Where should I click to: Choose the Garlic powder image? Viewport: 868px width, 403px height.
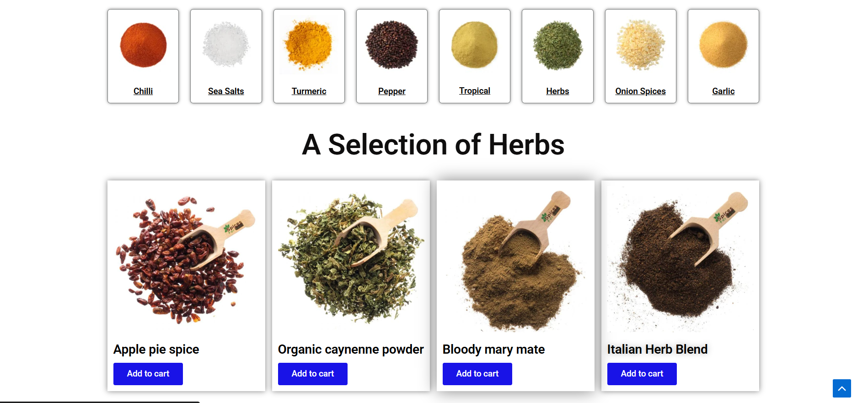coord(723,45)
